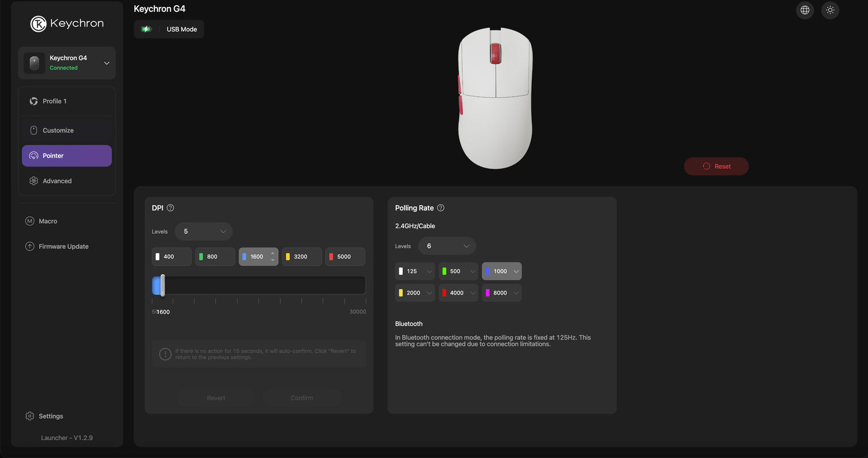Viewport: 868px width, 458px height.
Task: Click the Macro circle M icon
Action: click(30, 221)
